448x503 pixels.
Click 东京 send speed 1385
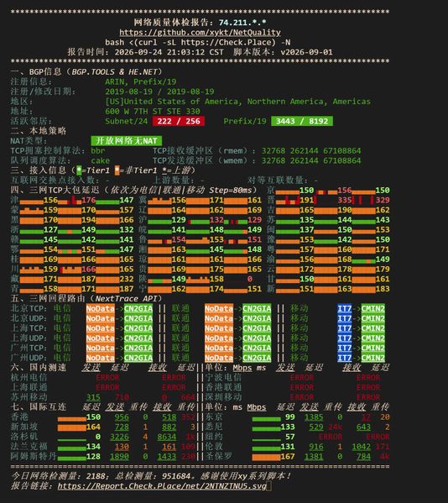click(x=314, y=417)
